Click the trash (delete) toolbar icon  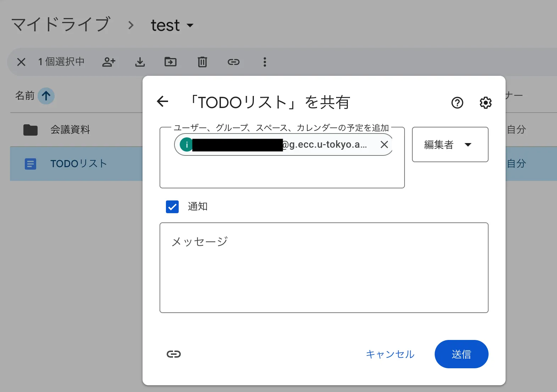click(x=202, y=62)
